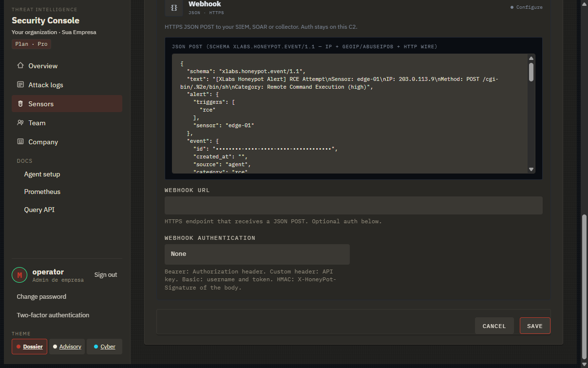Click the Company list icon

tap(20, 142)
